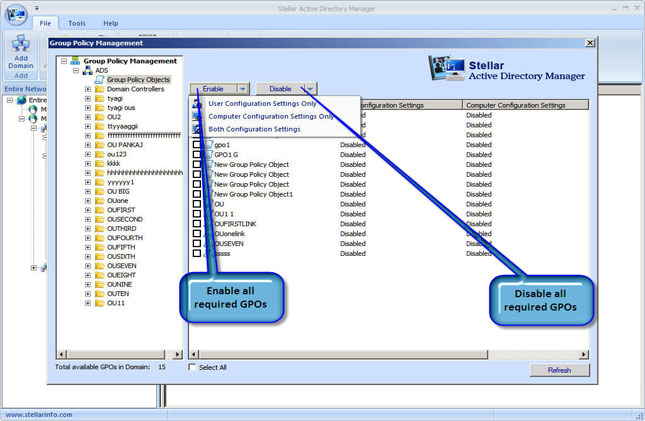
Task: Click the quick access toolbar arrow
Action: (x=37, y=8)
